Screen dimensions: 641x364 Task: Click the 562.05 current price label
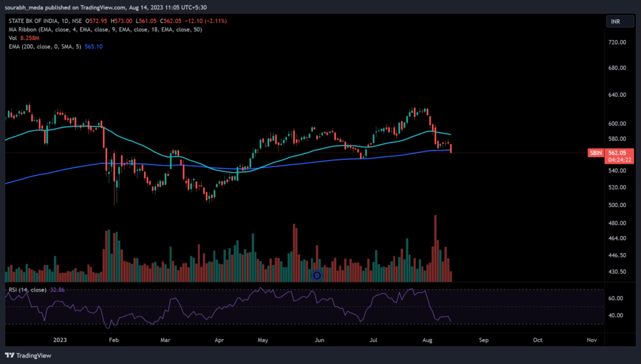(618, 153)
